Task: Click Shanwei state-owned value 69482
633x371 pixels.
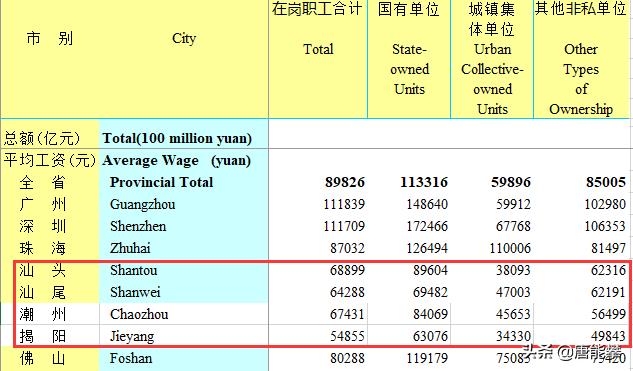Action: pos(430,292)
